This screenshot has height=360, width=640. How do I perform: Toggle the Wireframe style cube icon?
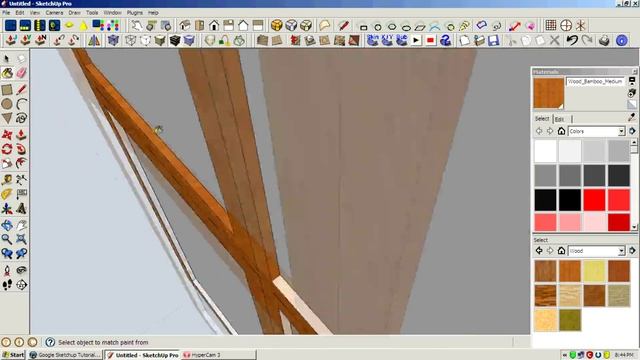(x=131, y=40)
